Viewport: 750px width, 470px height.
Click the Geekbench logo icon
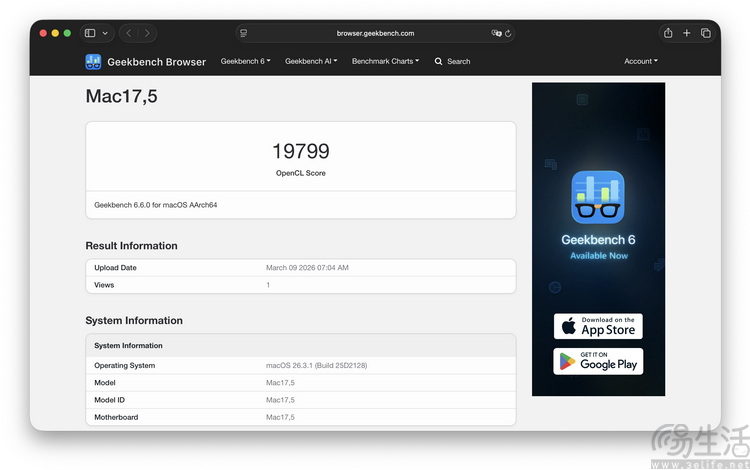93,62
